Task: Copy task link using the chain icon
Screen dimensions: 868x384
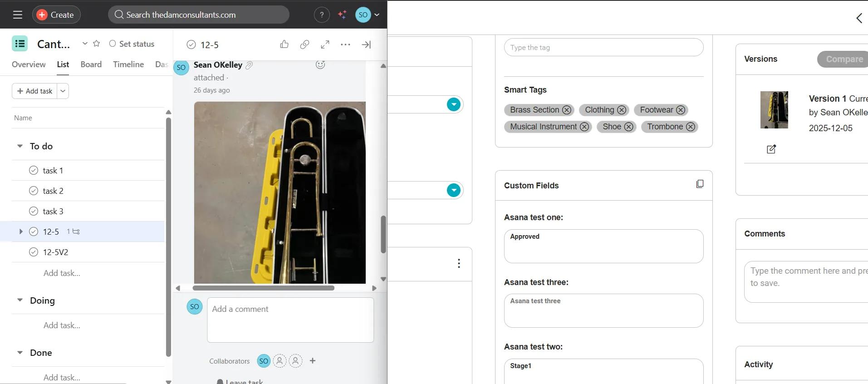Action: tap(304, 44)
